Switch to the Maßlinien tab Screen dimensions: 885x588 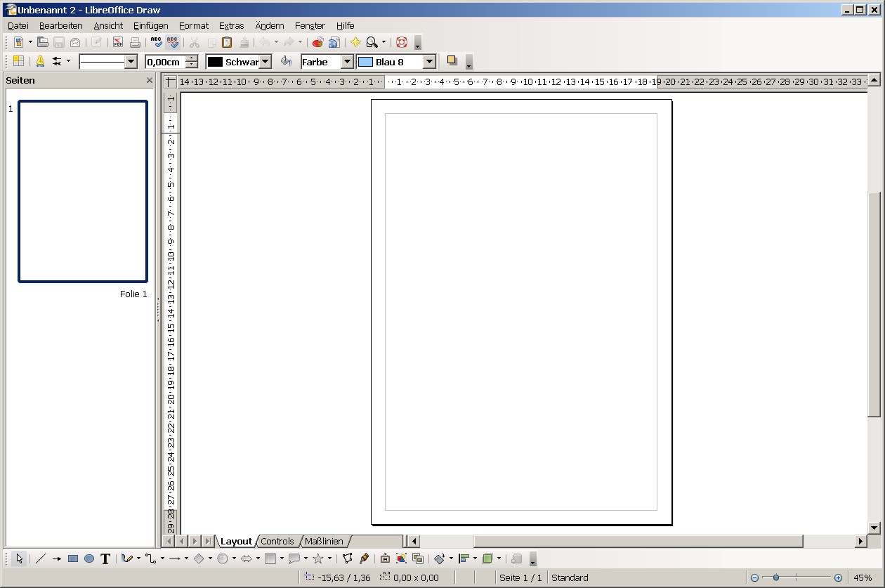pos(324,541)
